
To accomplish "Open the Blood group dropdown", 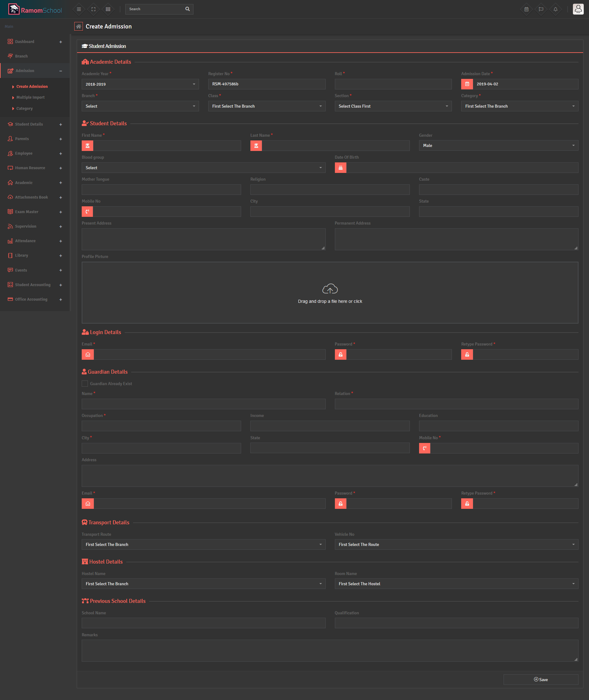I will click(203, 168).
